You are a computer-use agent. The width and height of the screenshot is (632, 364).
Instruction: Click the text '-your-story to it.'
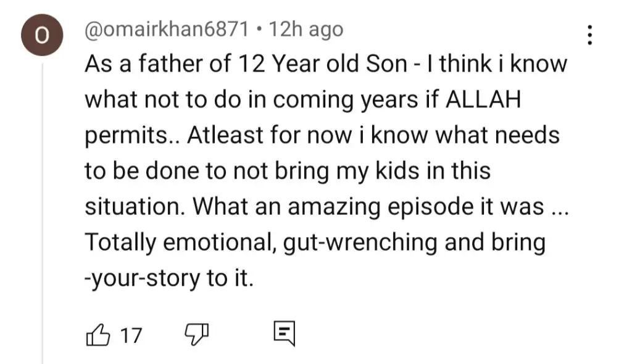(x=169, y=278)
